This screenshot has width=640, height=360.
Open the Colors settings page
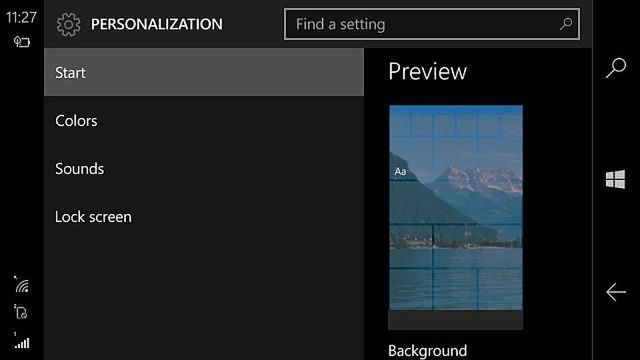pos(204,120)
